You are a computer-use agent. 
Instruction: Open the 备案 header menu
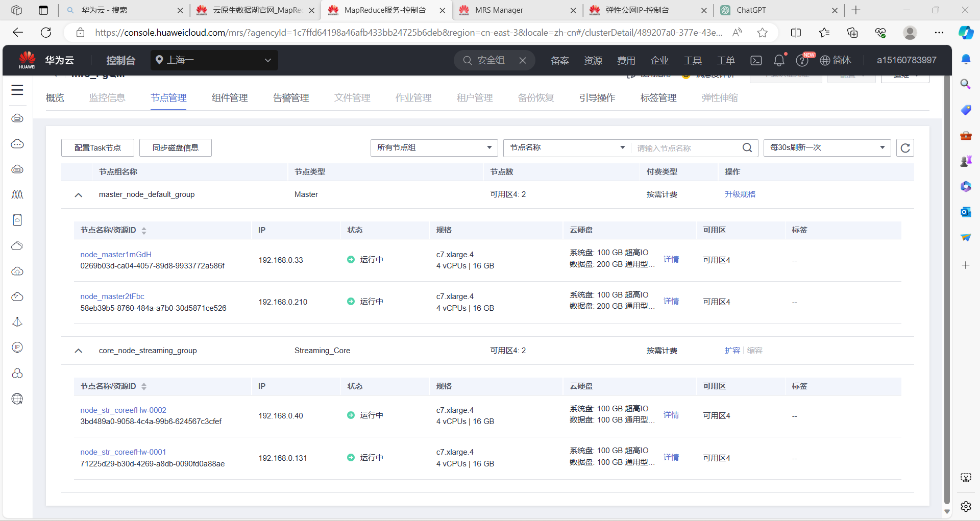(560, 60)
